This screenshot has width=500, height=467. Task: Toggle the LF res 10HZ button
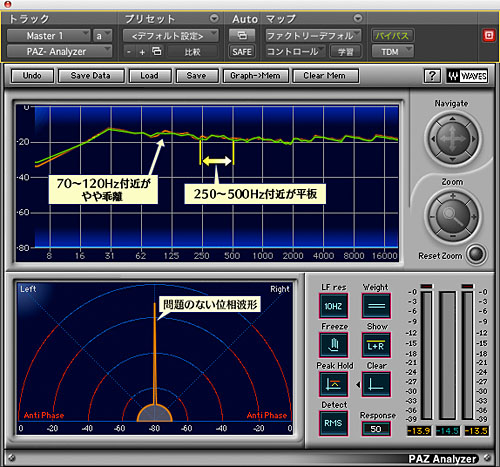click(x=333, y=306)
